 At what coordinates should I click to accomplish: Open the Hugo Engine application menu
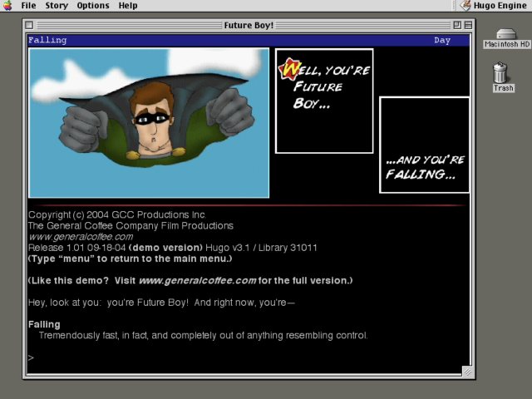pyautogui.click(x=493, y=6)
